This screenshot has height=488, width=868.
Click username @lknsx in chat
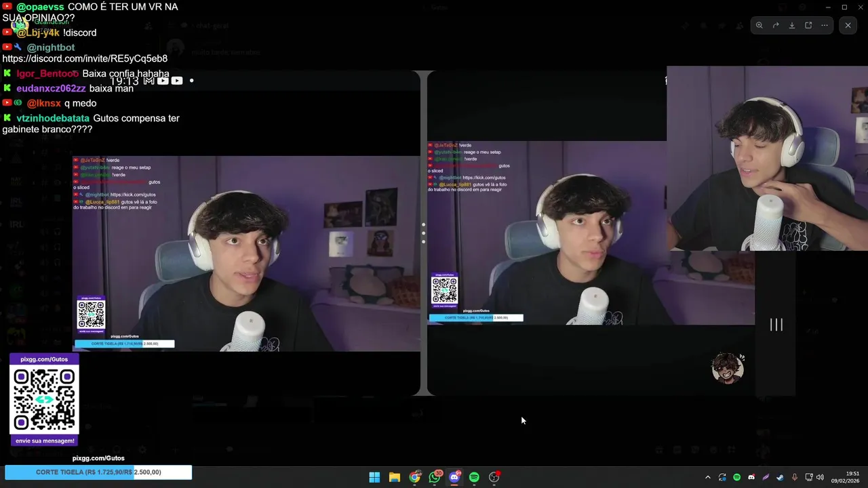44,103
